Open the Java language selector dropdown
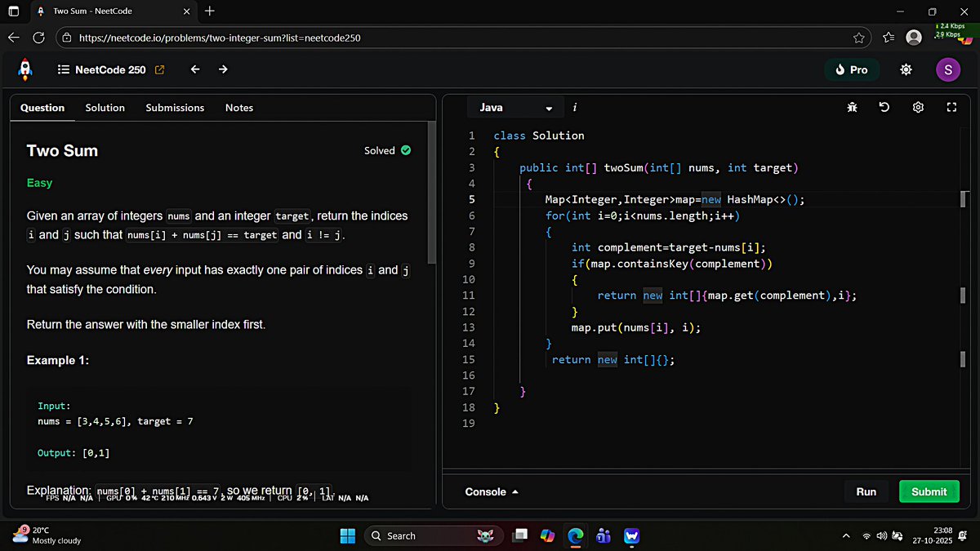 [514, 107]
